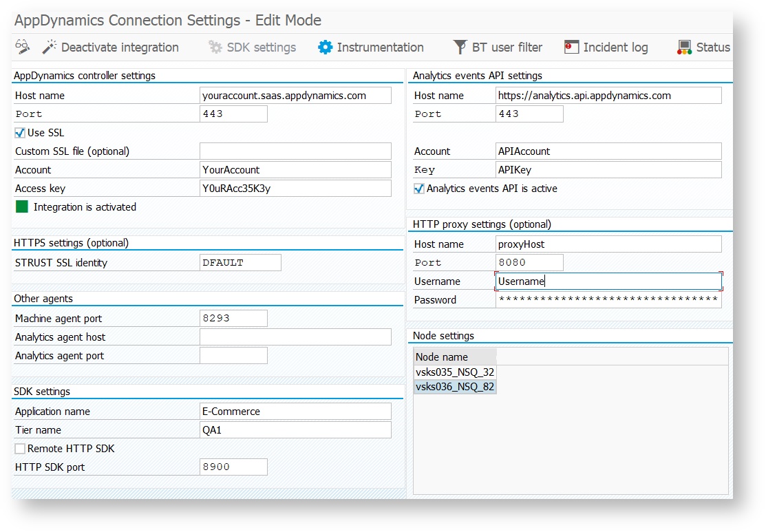Click the Tier name field QA1
Viewport: 766px width, 532px height.
pyautogui.click(x=295, y=429)
